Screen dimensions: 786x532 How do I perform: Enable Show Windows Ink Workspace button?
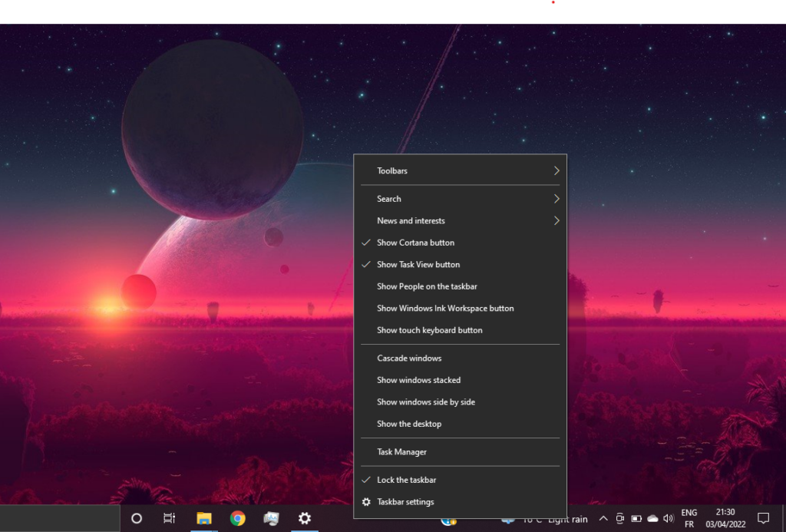click(461, 309)
